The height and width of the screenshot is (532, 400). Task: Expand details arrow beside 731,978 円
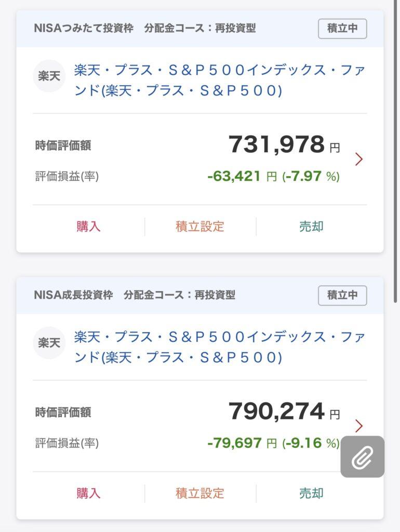(x=358, y=159)
